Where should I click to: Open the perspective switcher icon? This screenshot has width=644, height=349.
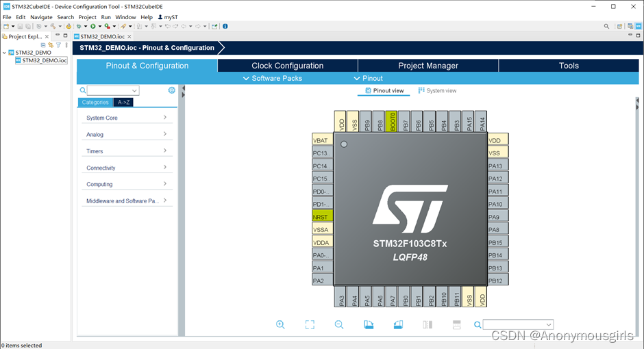point(619,26)
